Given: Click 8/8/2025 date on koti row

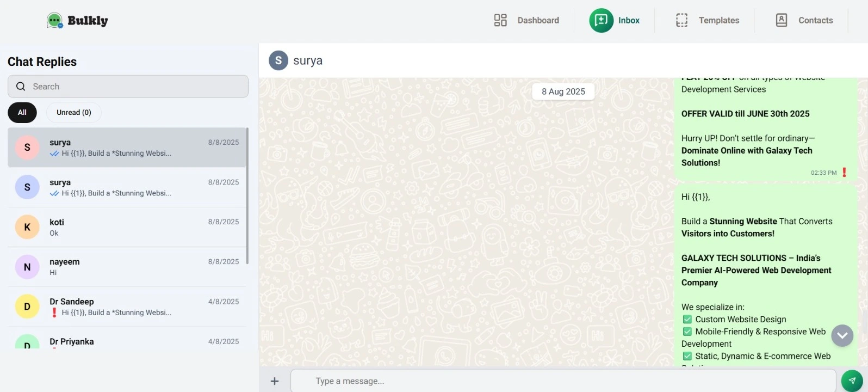Looking at the screenshot, I should 224,222.
